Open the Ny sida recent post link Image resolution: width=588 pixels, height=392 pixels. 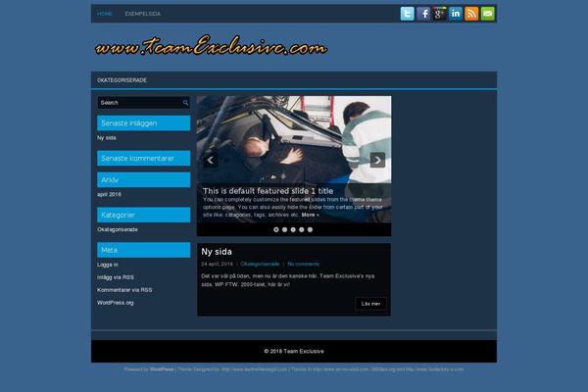coord(107,137)
